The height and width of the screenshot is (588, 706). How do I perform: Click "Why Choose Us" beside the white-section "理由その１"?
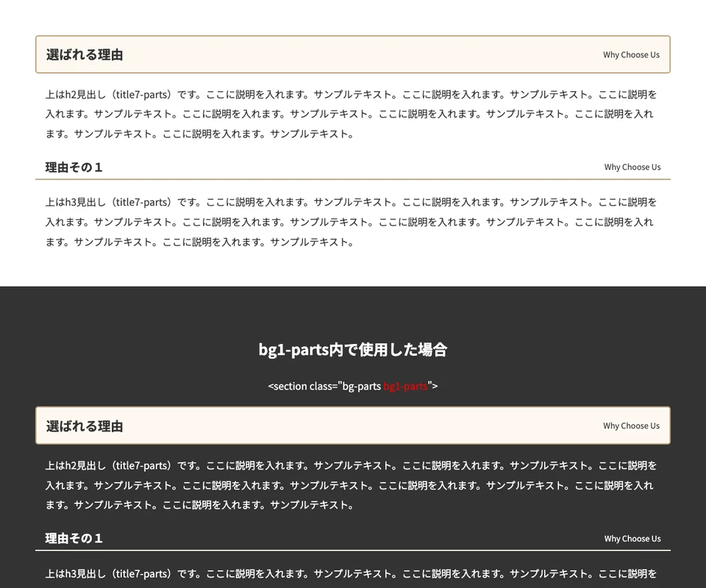click(x=632, y=167)
